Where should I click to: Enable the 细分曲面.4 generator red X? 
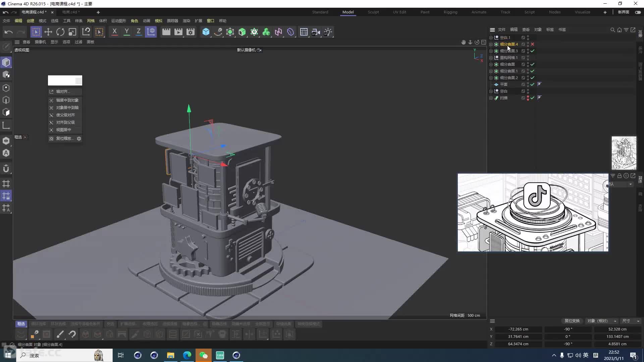click(532, 44)
